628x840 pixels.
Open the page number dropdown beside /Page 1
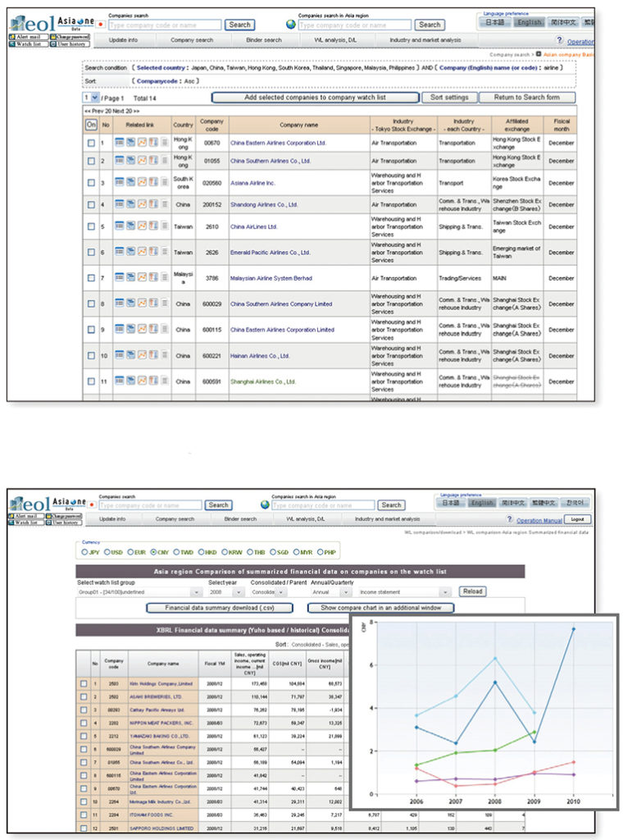pyautogui.click(x=91, y=98)
